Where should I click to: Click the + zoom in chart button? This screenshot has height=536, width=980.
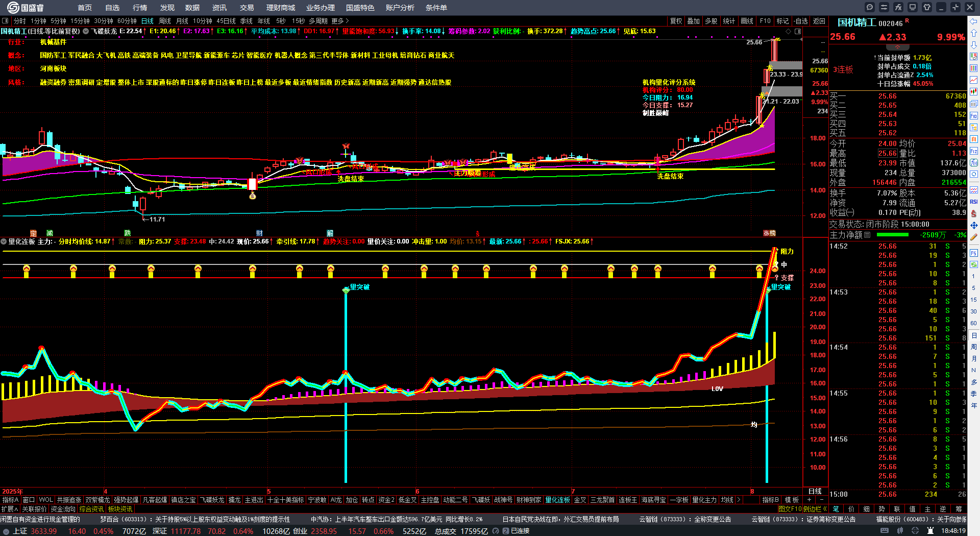pos(810,500)
